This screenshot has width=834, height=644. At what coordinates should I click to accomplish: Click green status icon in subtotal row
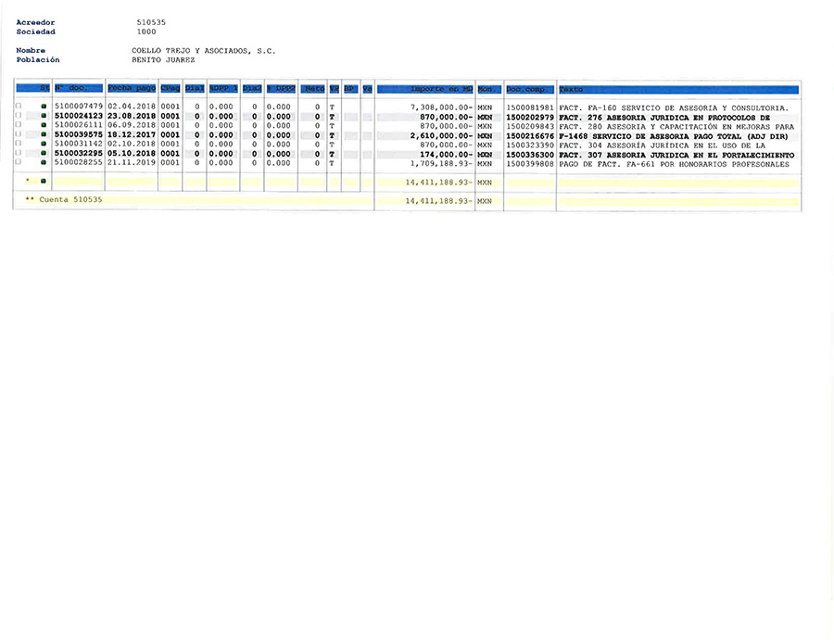[44, 183]
